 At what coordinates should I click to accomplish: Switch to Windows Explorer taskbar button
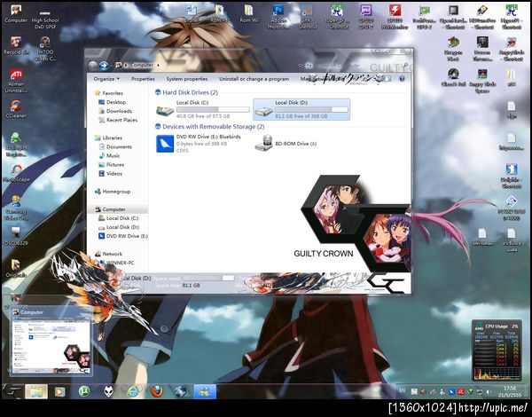point(36,391)
